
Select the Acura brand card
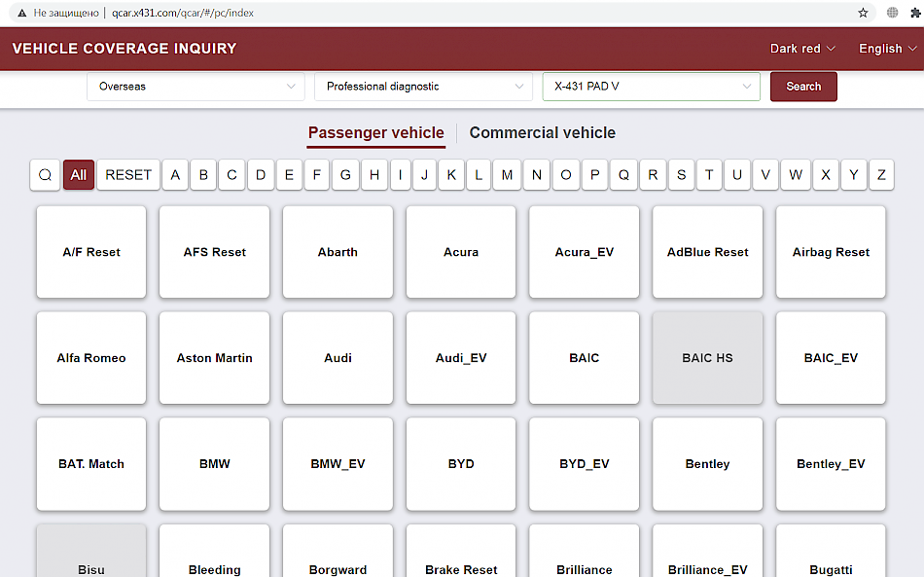click(461, 252)
